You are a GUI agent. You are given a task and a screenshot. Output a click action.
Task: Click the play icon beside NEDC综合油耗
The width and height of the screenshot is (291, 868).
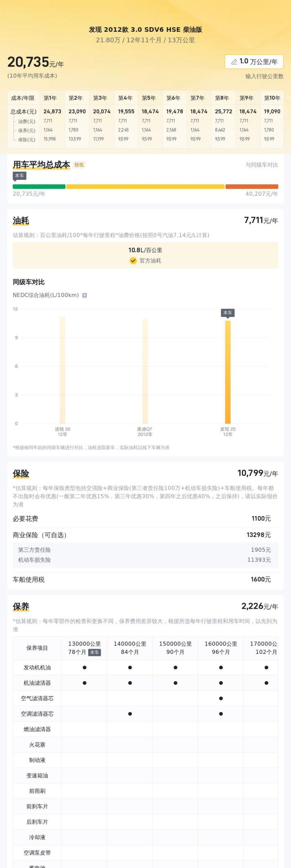(x=84, y=295)
